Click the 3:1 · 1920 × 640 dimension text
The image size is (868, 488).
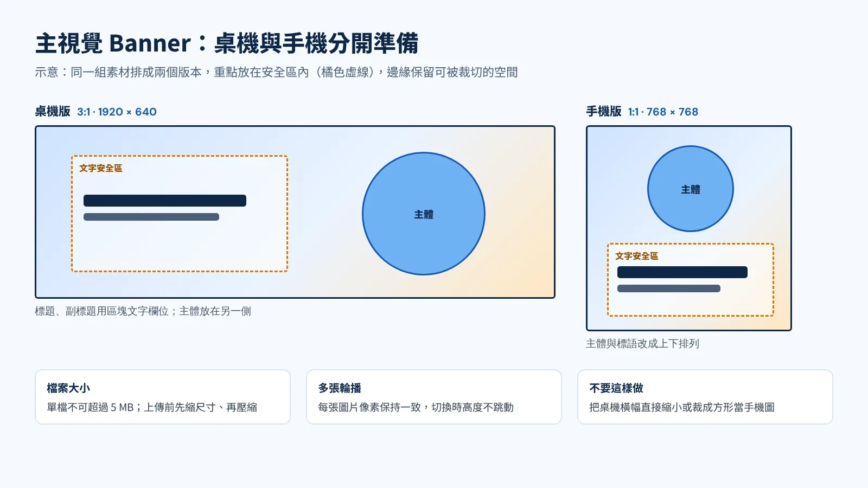point(117,112)
